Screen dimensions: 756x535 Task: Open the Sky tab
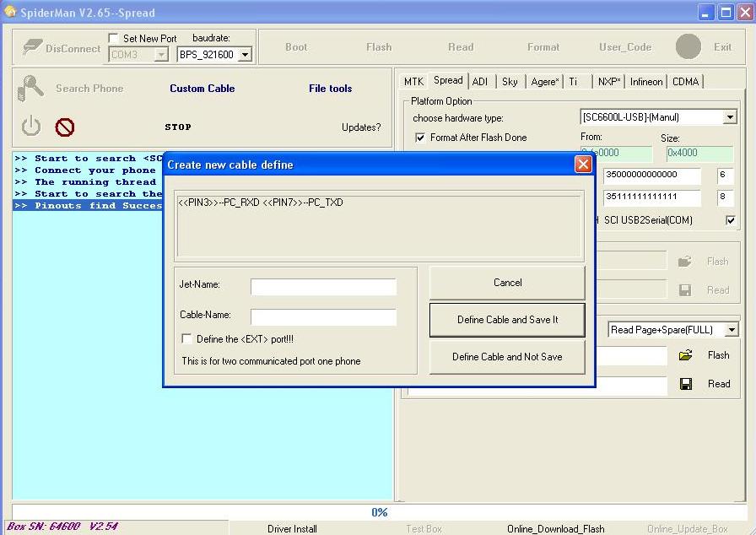point(510,82)
